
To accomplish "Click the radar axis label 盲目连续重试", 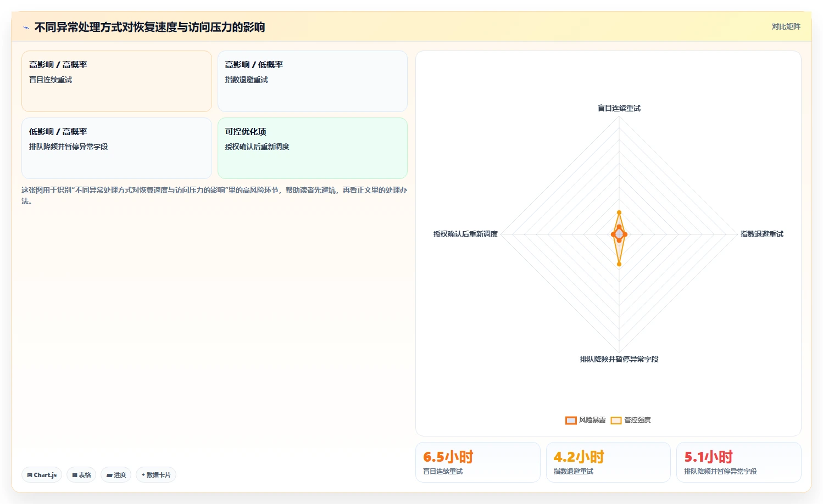I will click(619, 108).
